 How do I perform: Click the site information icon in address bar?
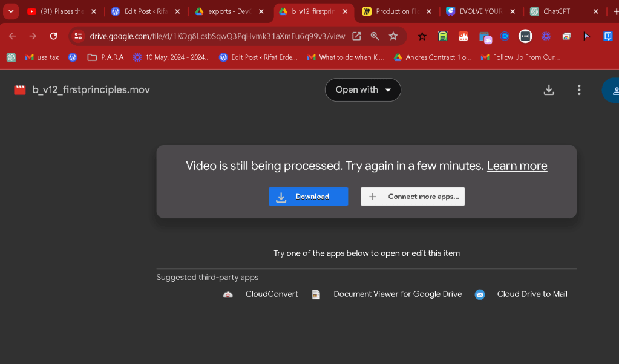(78, 36)
